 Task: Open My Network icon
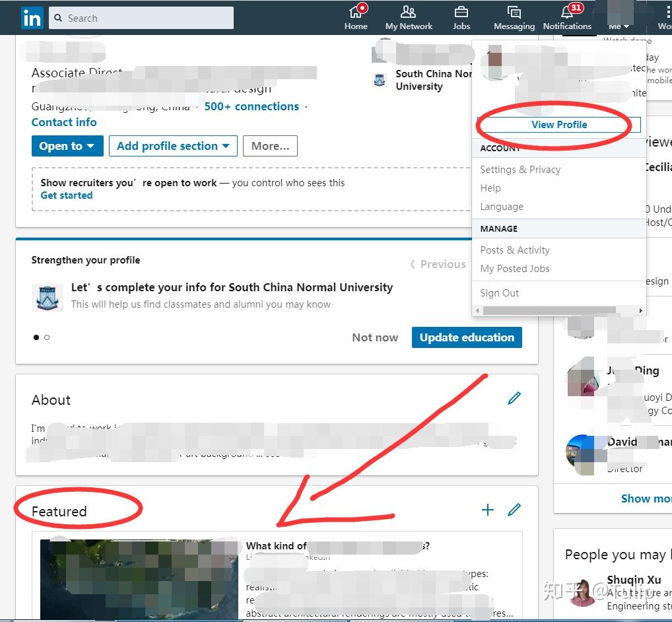(x=409, y=12)
